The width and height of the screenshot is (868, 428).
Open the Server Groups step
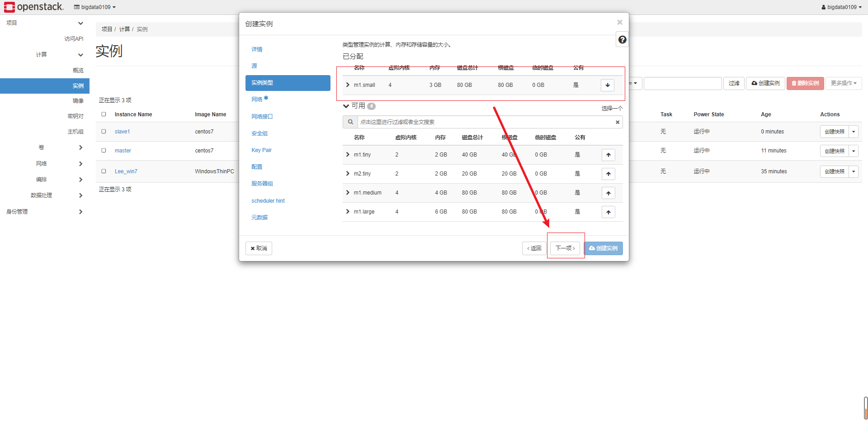click(262, 184)
